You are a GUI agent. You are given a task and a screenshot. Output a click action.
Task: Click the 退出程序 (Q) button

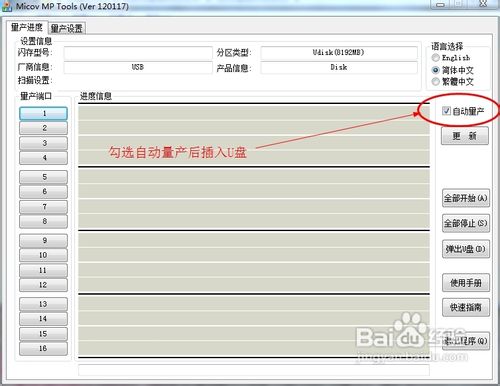pos(466,341)
